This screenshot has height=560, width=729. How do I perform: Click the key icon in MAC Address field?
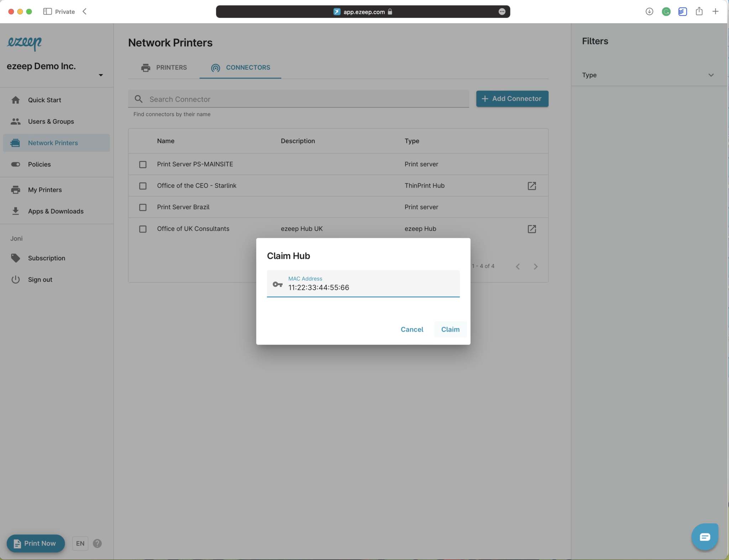[278, 284]
